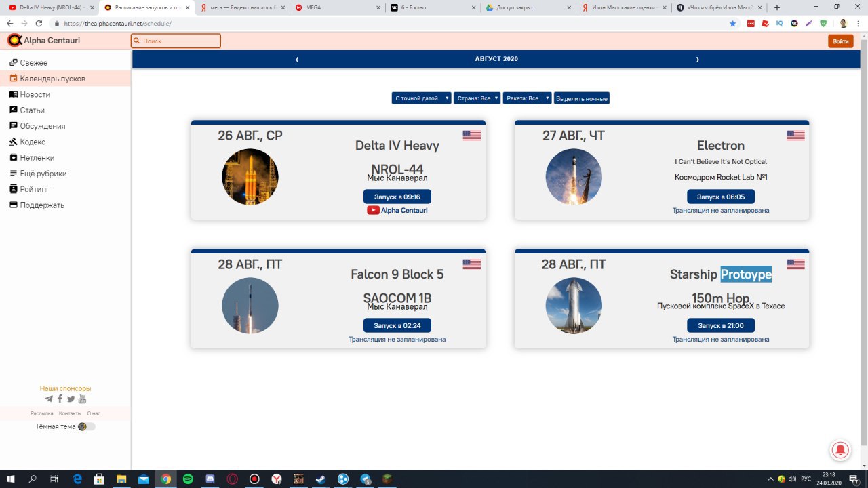Open a new browser tab
The image size is (868, 488).
coord(777,7)
